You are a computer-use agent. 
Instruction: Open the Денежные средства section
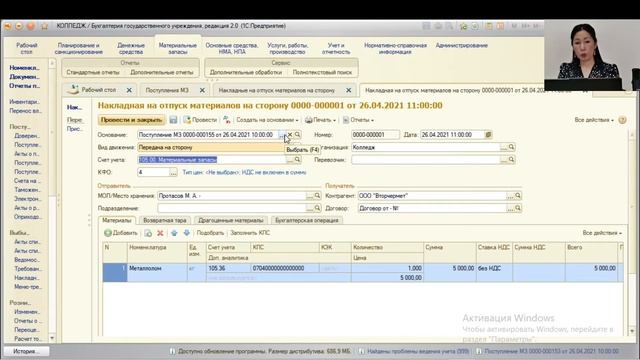pyautogui.click(x=131, y=49)
